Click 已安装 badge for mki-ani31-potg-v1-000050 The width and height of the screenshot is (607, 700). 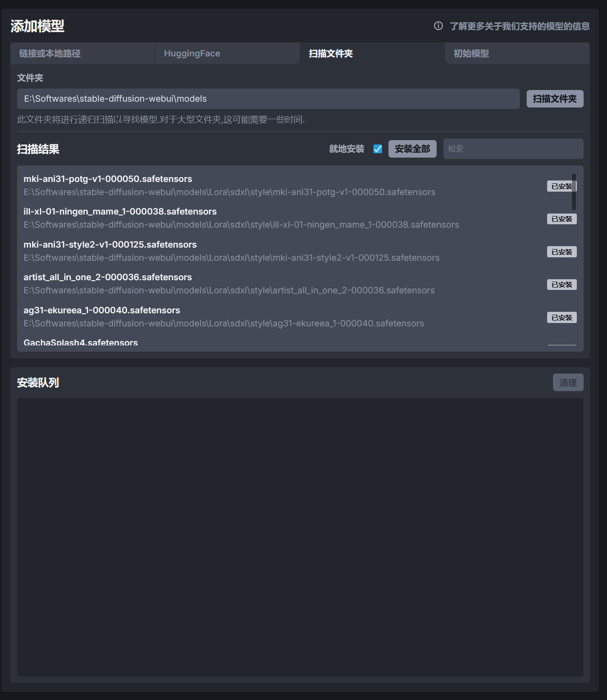coord(561,186)
